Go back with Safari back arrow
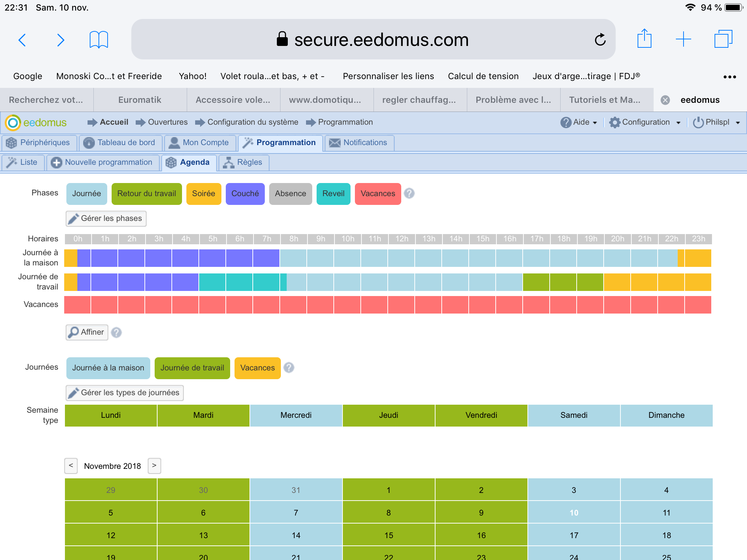Image resolution: width=747 pixels, height=560 pixels. [22, 40]
